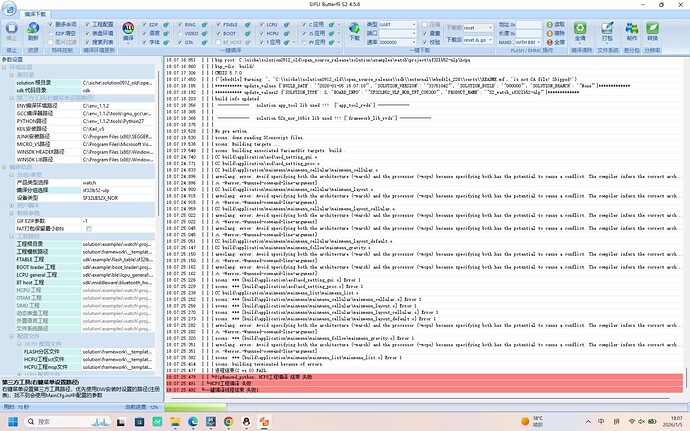Click the 下载 (Download) globe icon
The width and height of the screenshot is (690, 431).
(x=354, y=28)
